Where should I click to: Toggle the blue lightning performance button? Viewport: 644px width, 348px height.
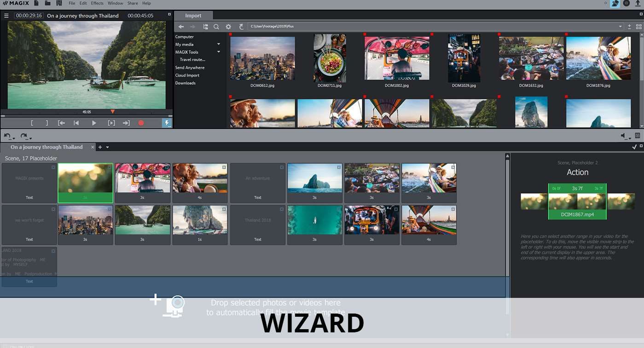tap(167, 123)
